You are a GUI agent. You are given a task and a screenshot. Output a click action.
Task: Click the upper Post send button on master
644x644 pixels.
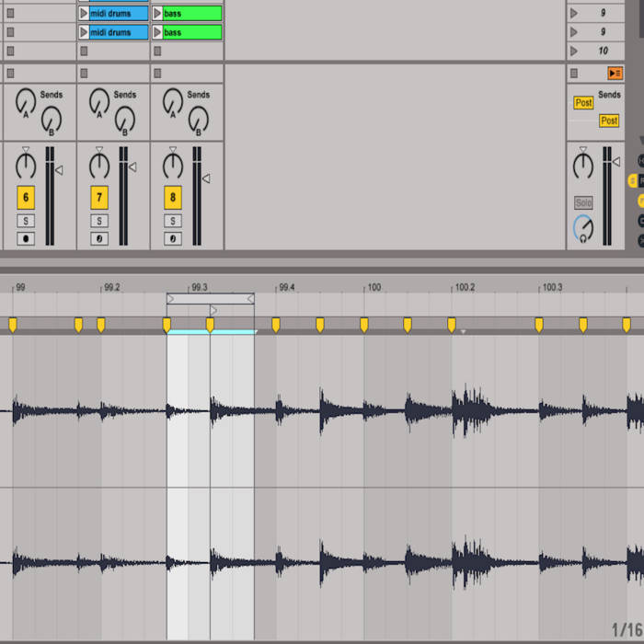pyautogui.click(x=583, y=103)
